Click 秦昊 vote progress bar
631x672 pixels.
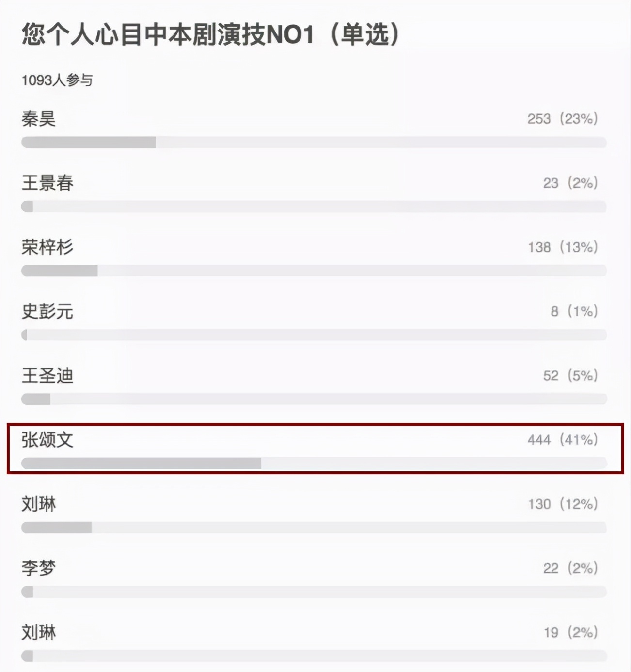pyautogui.click(x=314, y=142)
